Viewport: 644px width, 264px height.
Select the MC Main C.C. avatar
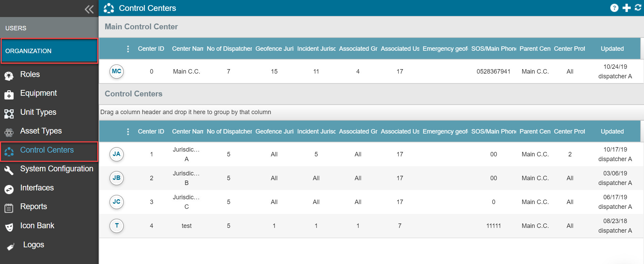click(117, 72)
